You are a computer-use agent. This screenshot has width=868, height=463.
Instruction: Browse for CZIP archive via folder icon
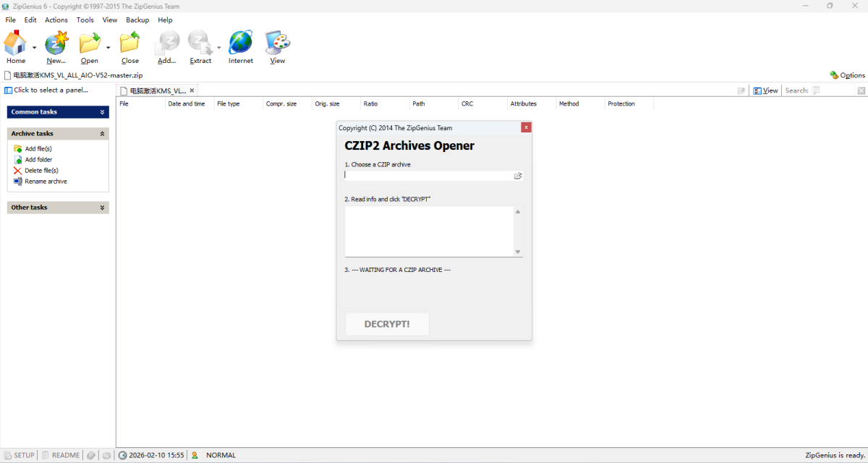point(518,176)
